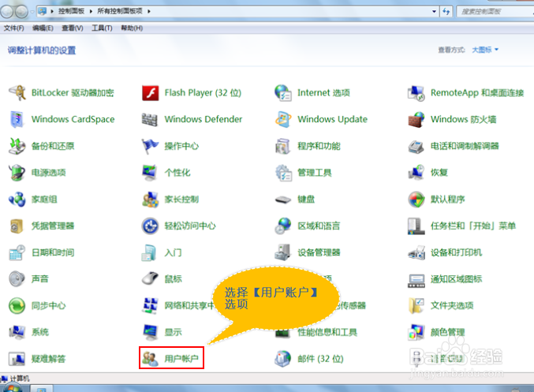Open 通知区域图标 icon
The image size is (534, 392).
[416, 280]
